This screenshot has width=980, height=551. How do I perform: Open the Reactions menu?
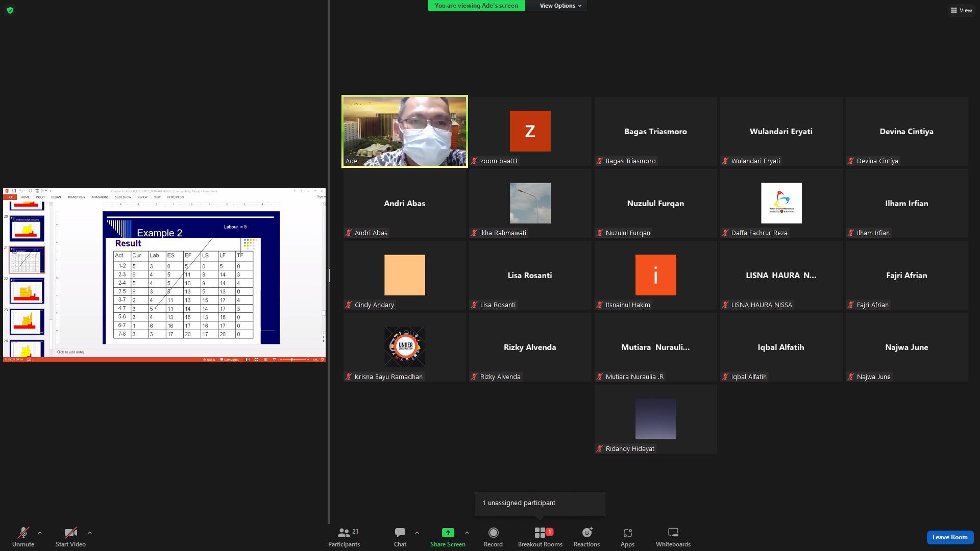[586, 537]
